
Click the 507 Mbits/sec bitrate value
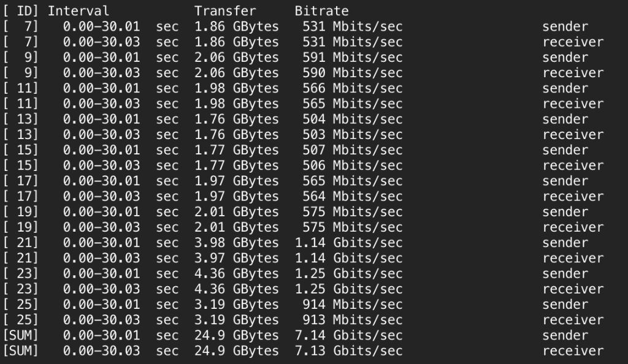[x=353, y=150]
